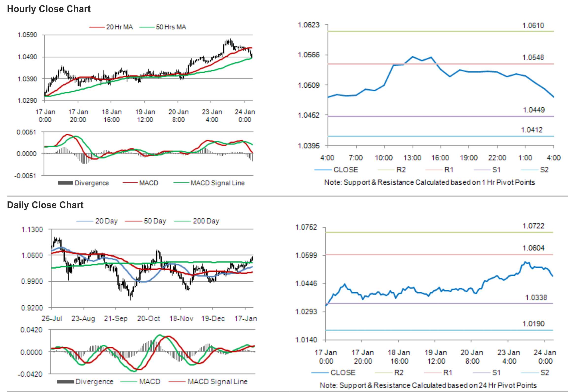Click the 1.0623 axis label on the hourly pivot chart
Viewport: 568px width, 392px height.
click(x=309, y=25)
